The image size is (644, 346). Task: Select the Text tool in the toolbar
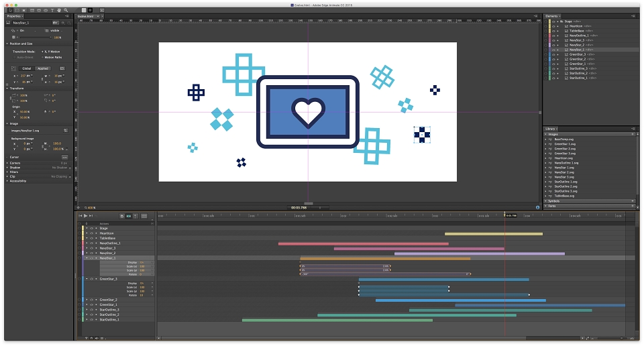point(52,10)
